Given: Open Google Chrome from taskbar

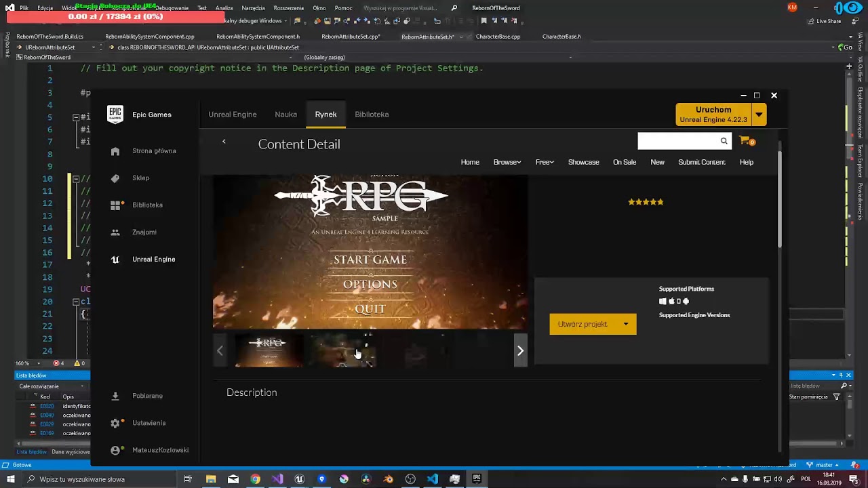Looking at the screenshot, I should [x=255, y=479].
